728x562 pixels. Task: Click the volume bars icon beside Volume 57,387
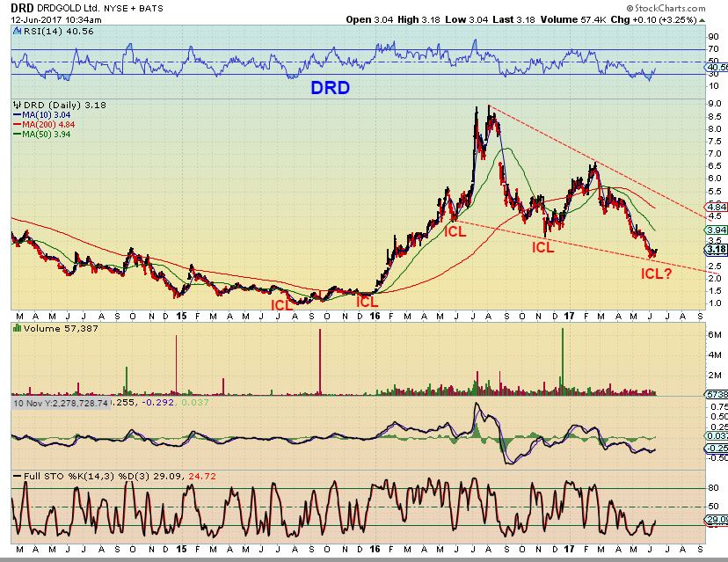pyautogui.click(x=18, y=328)
